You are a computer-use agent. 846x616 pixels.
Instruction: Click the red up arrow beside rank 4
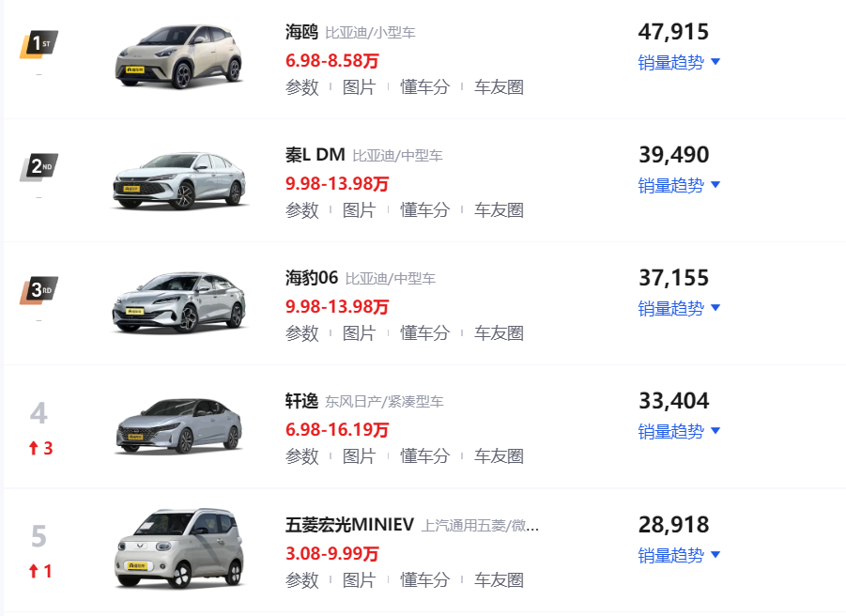coord(34,448)
